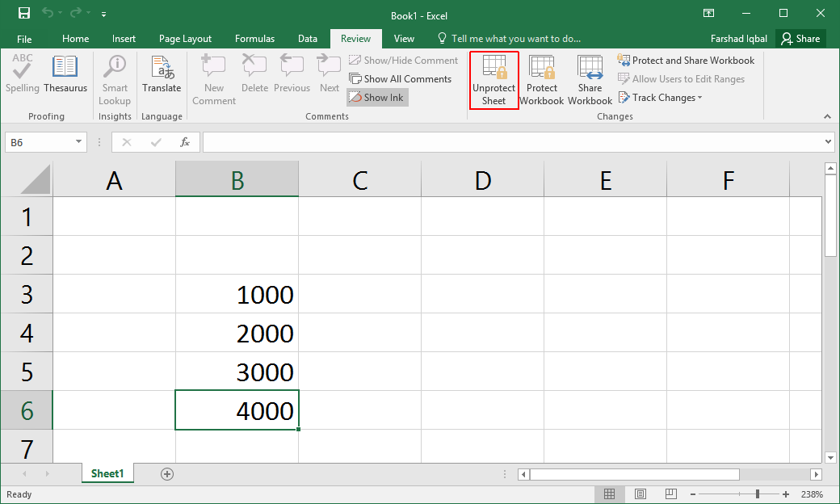Click the Insert Function fx icon
This screenshot has width=840, height=504.
coord(185,142)
